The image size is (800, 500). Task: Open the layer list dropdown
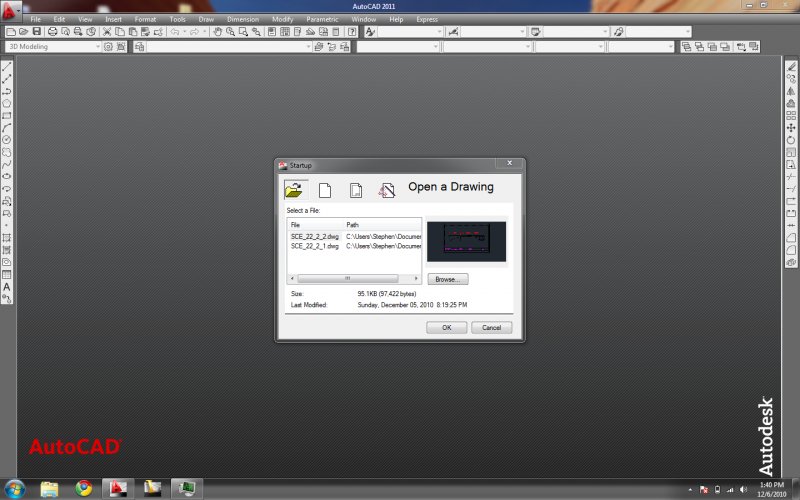(x=229, y=47)
